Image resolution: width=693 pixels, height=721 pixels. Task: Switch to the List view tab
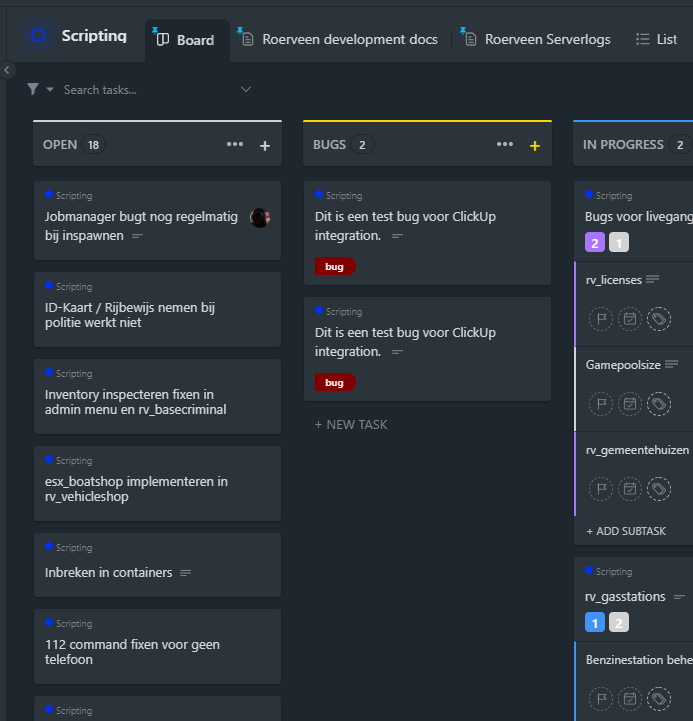click(657, 40)
